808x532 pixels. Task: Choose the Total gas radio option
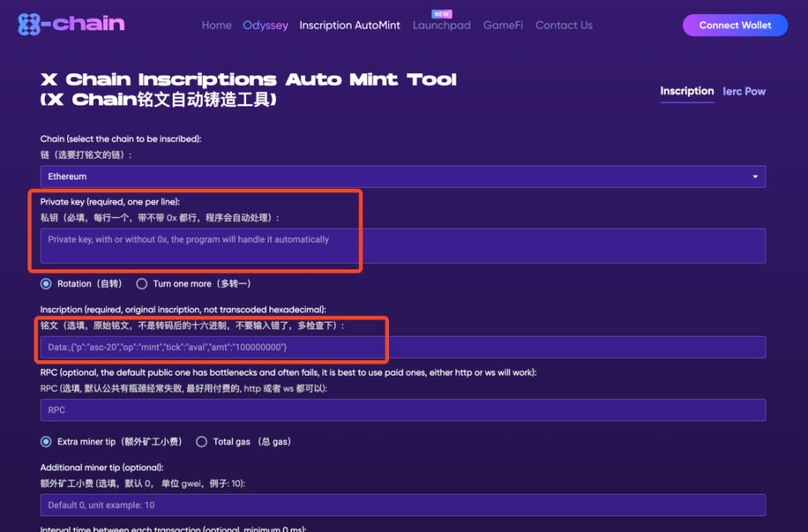[x=201, y=441]
